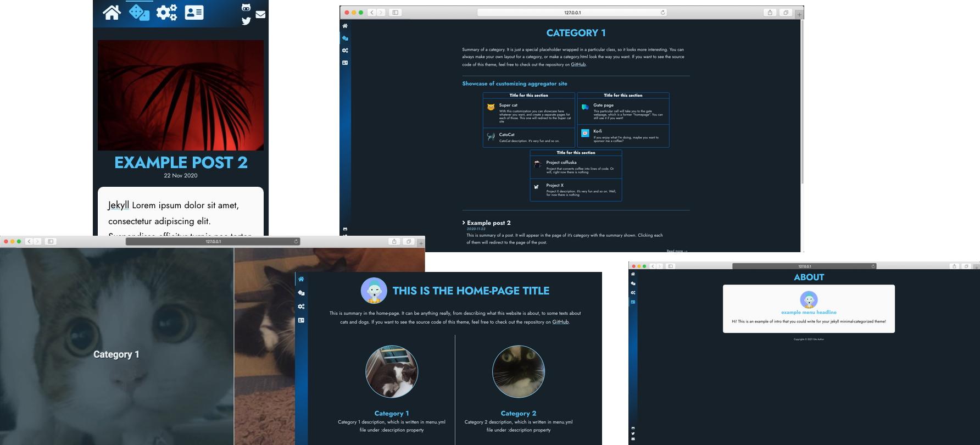Open GitHub link in home-page summary
The height and width of the screenshot is (445, 980).
[x=560, y=322]
